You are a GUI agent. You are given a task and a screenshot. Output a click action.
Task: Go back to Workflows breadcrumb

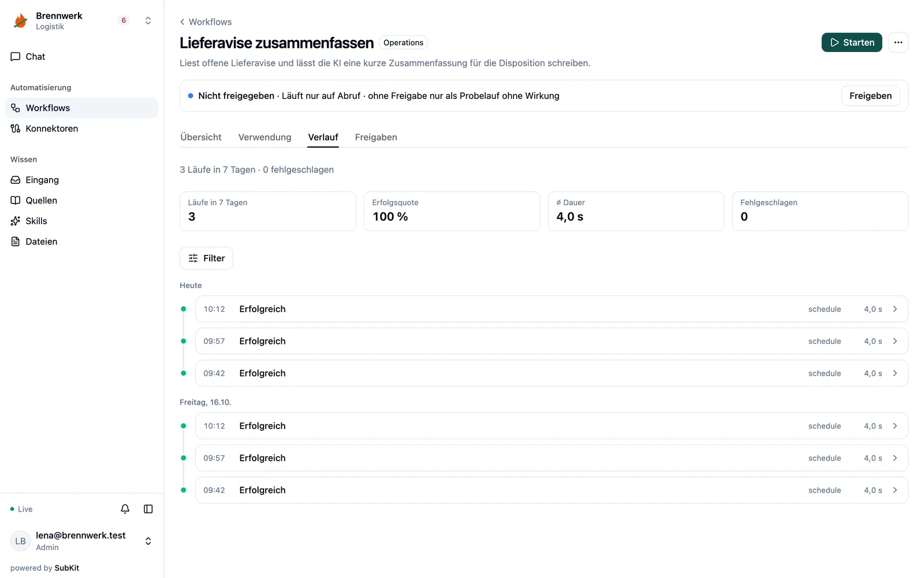point(206,22)
